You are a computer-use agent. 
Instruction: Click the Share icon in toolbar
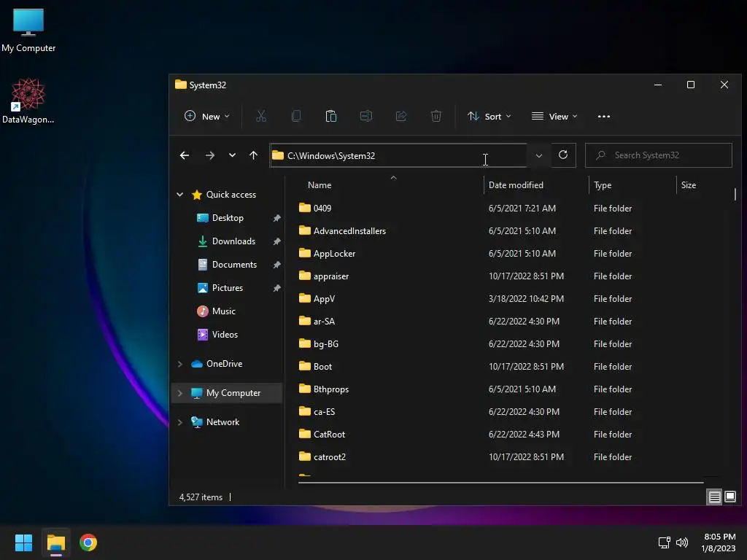[x=401, y=116]
